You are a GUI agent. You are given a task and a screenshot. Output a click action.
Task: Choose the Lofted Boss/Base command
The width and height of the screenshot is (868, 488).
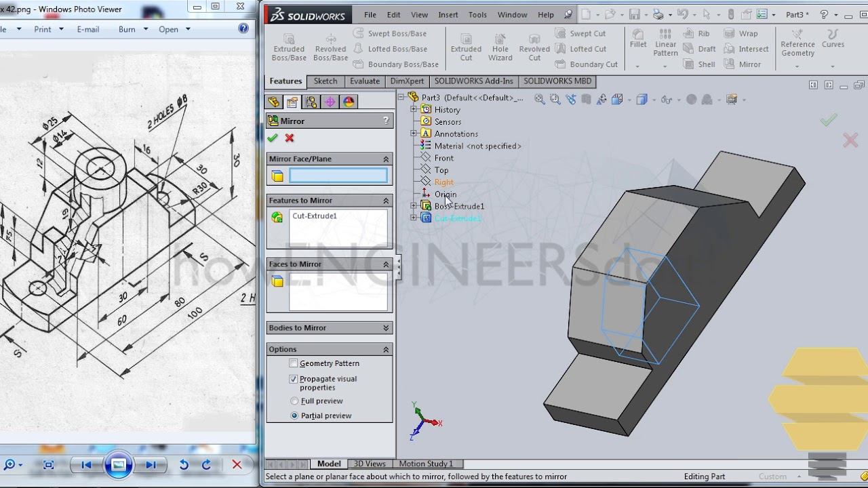(390, 49)
